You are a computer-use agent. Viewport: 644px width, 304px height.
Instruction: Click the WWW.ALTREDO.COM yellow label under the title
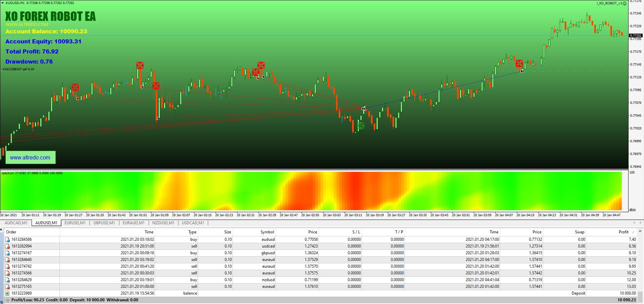click(x=27, y=25)
